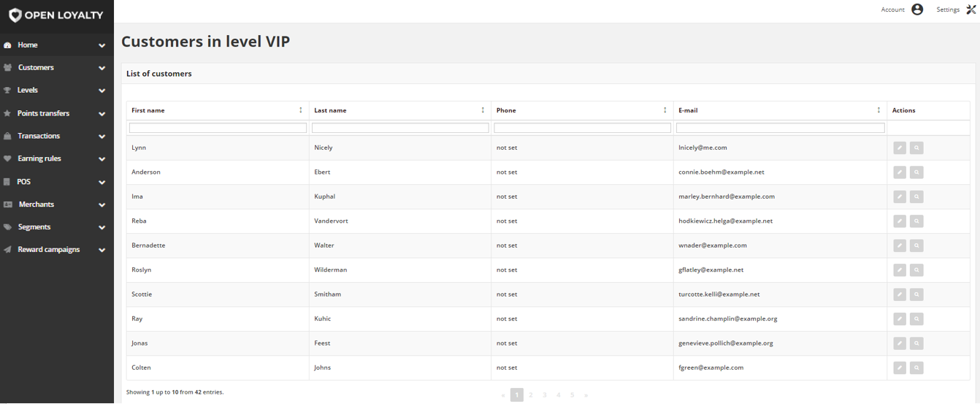Toggle sorting on the E-mail column
The width and height of the screenshot is (980, 404).
point(878,110)
